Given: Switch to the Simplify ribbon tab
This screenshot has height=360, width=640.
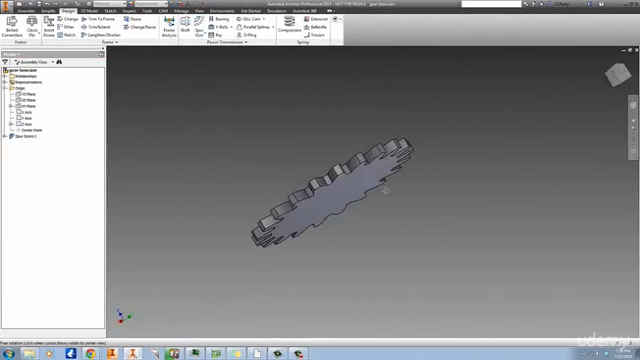Looking at the screenshot, I should 48,11.
